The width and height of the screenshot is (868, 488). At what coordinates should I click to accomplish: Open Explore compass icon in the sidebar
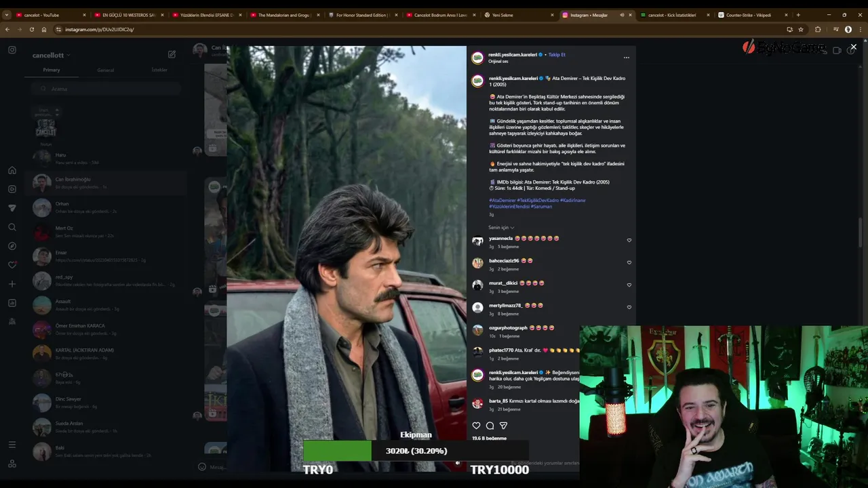[x=12, y=246]
